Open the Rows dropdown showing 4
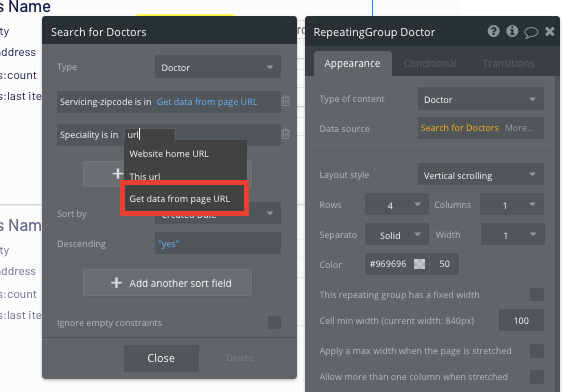 pos(396,205)
